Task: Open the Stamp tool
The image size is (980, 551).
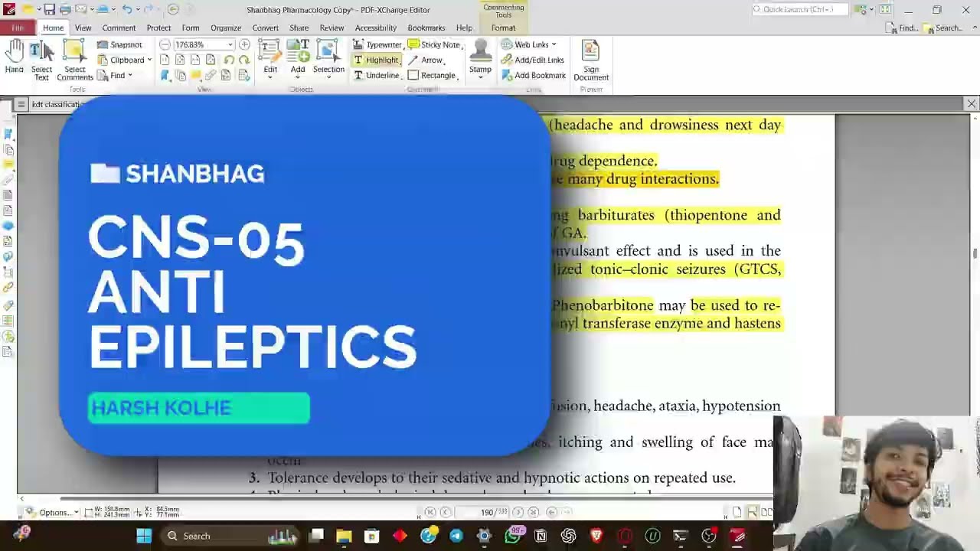Action: 480,59
